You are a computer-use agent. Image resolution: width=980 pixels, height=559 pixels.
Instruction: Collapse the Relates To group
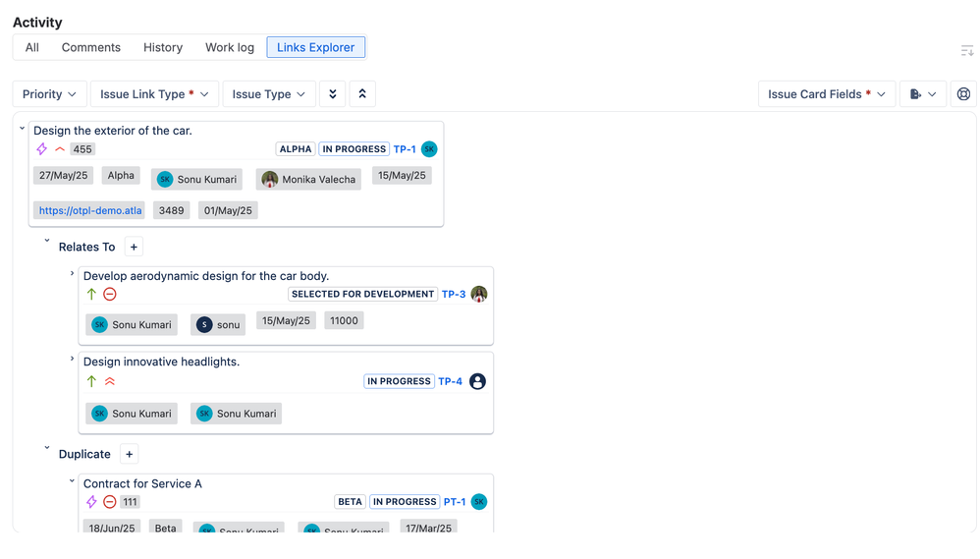point(47,241)
